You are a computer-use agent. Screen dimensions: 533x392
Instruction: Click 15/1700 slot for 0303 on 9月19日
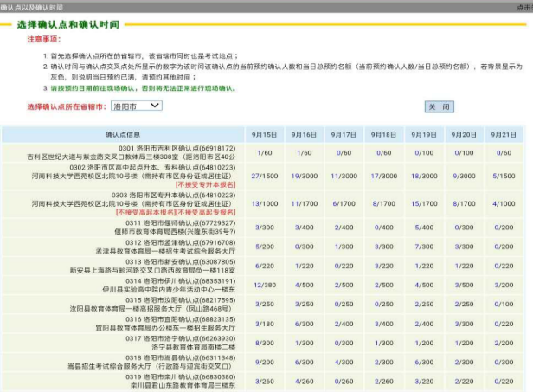click(424, 203)
